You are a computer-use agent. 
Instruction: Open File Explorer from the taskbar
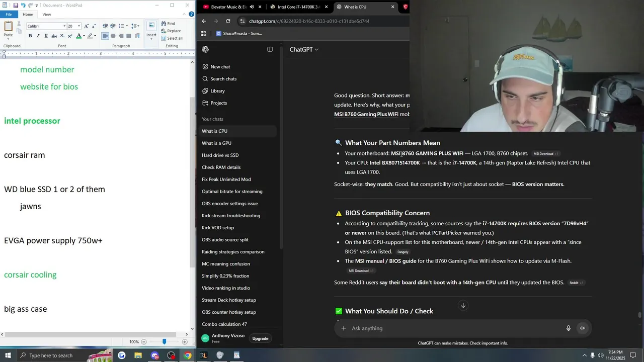pyautogui.click(x=138, y=355)
